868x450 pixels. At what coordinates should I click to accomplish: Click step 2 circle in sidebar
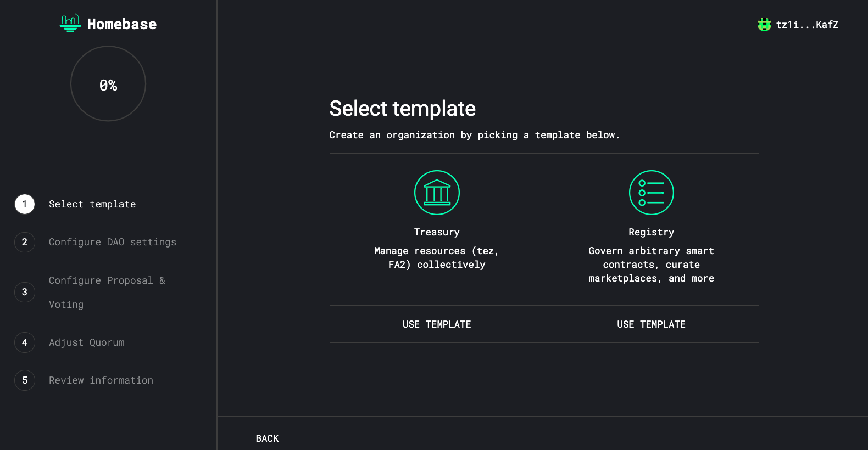pos(25,242)
